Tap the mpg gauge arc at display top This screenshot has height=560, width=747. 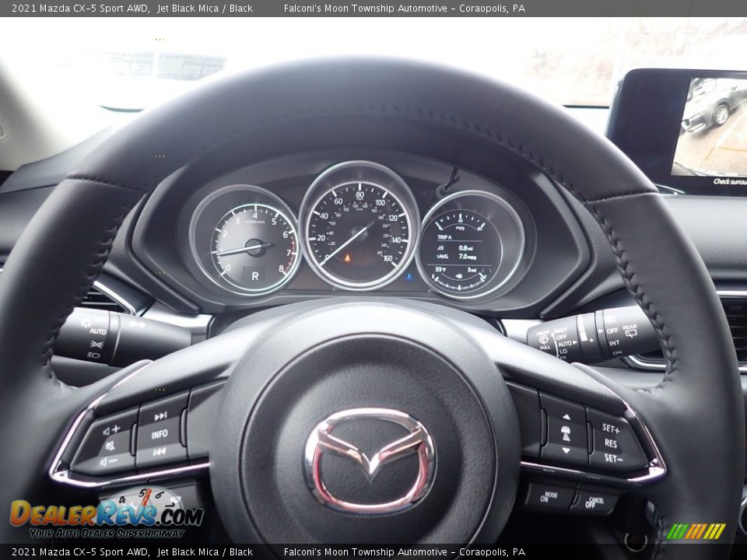[x=459, y=223]
